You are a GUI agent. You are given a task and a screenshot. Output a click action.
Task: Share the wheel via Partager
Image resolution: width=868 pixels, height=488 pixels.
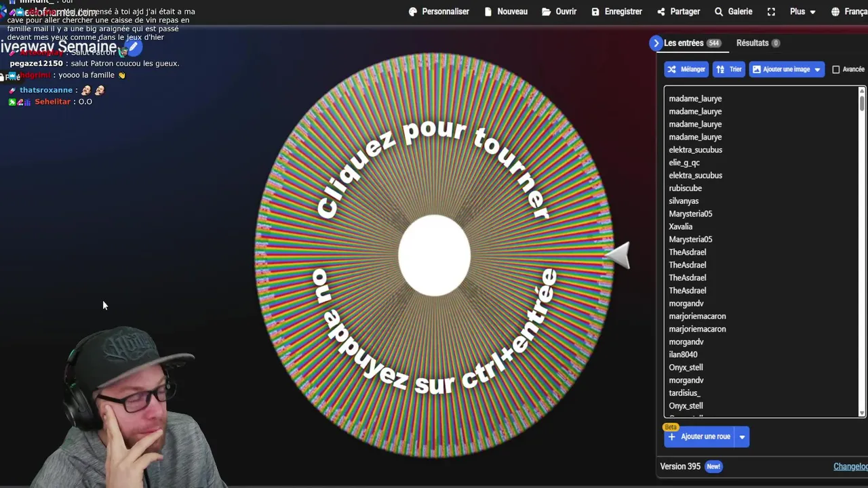(678, 12)
